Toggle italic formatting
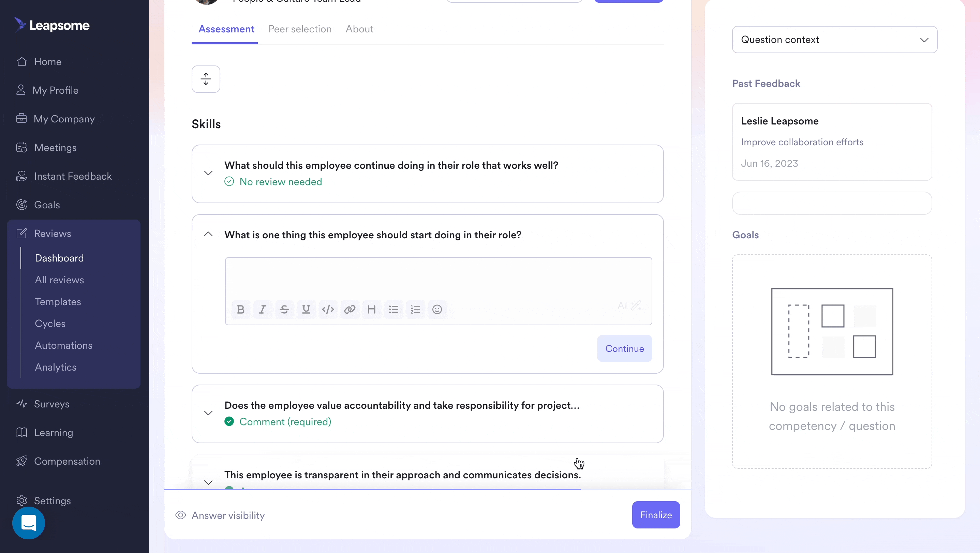The image size is (980, 553). coord(262,309)
